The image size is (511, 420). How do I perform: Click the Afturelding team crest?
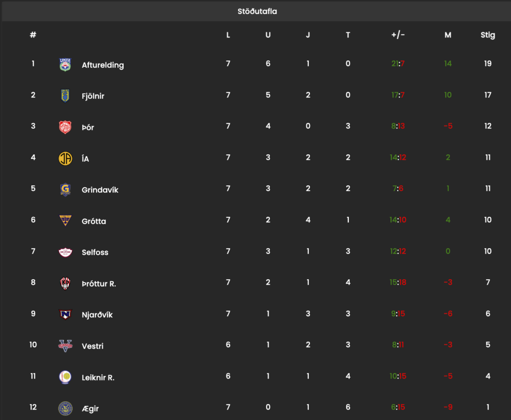(x=65, y=64)
